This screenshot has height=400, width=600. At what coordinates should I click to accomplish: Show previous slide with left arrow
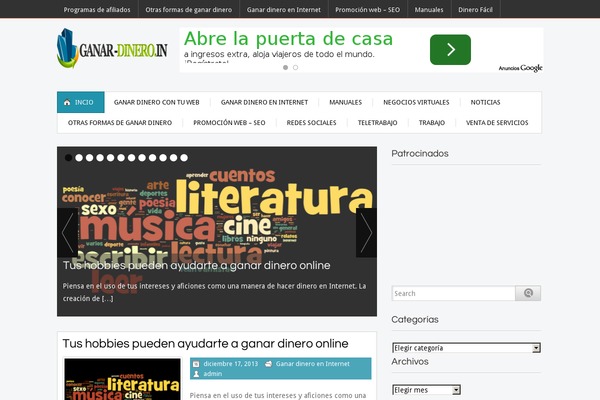tap(68, 232)
